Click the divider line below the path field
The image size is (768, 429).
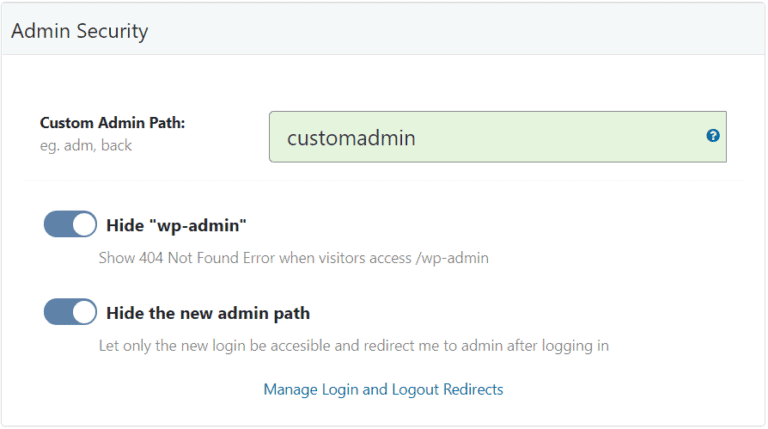[x=383, y=181]
